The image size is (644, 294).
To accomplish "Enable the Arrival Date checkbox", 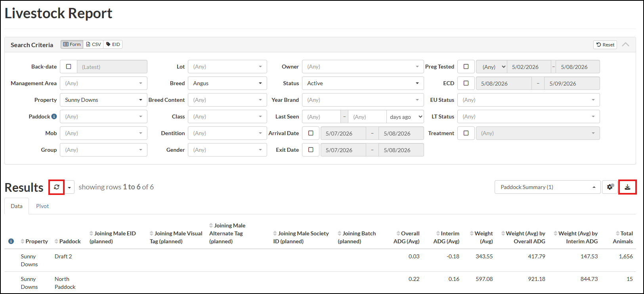I will click(311, 133).
